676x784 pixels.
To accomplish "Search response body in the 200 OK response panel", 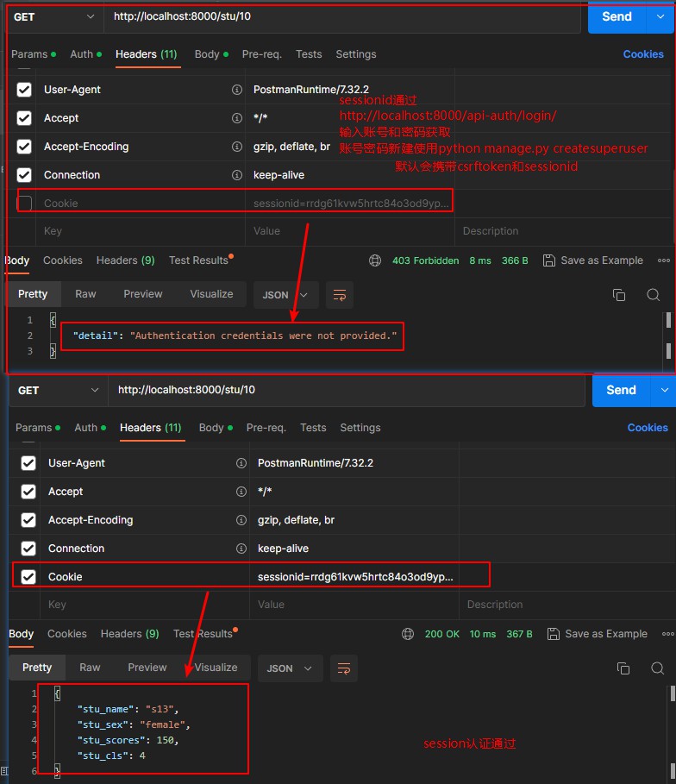I will (x=658, y=668).
